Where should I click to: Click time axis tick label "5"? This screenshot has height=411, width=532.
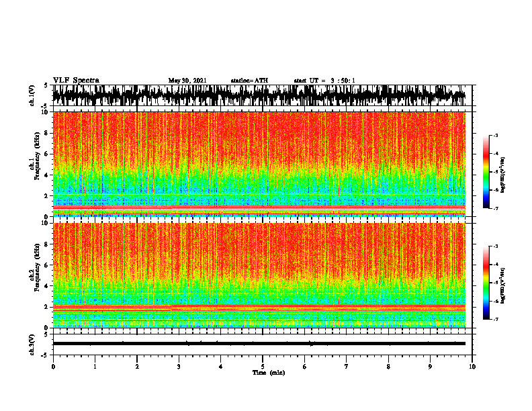263,367
